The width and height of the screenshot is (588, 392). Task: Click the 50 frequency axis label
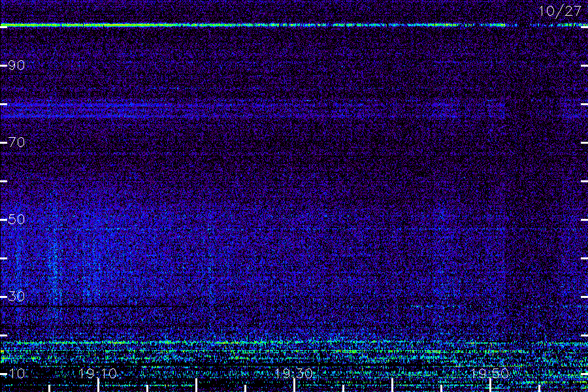tap(16, 220)
